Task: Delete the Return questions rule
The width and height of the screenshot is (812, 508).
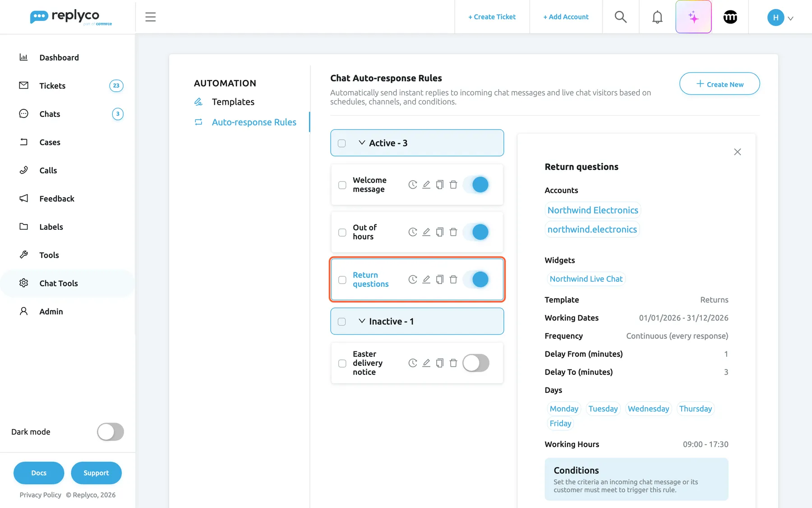Action: (453, 280)
